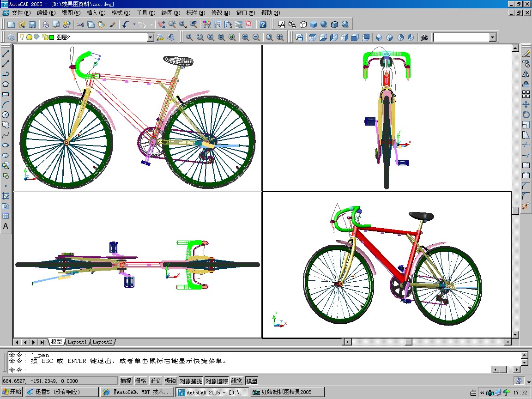
Task: Click the Zoom Realtime icon
Action: (x=172, y=24)
